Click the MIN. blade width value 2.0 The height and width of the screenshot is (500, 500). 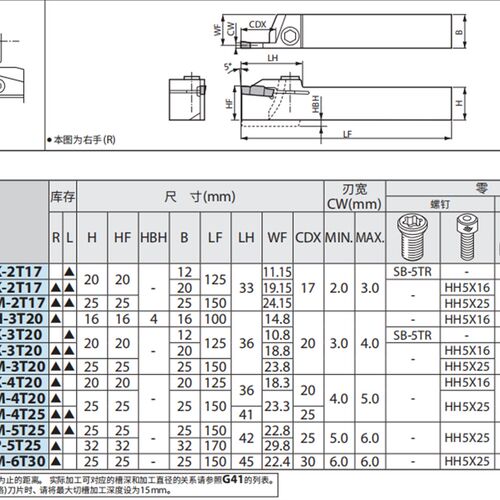coord(339,288)
